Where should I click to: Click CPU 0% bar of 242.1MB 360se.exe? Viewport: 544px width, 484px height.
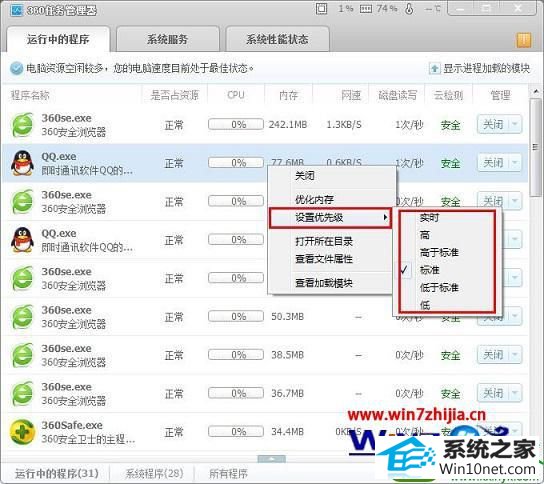coord(236,124)
